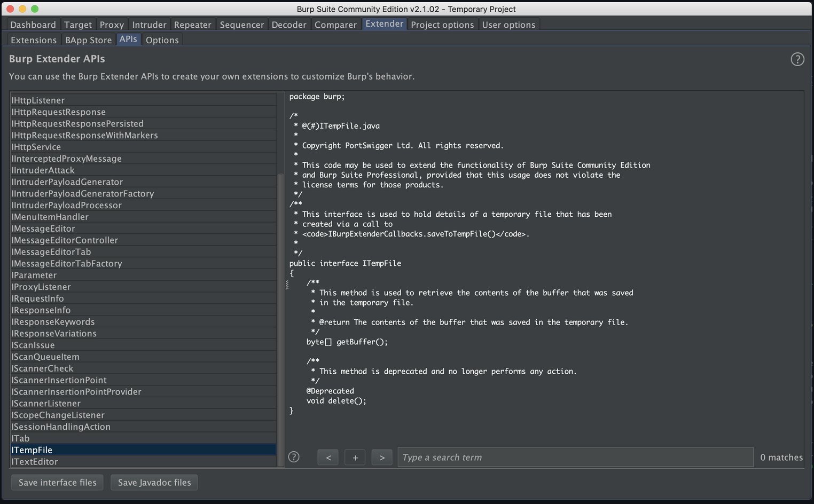Select IScannerCheck in the list
The image size is (814, 504).
[x=143, y=368]
